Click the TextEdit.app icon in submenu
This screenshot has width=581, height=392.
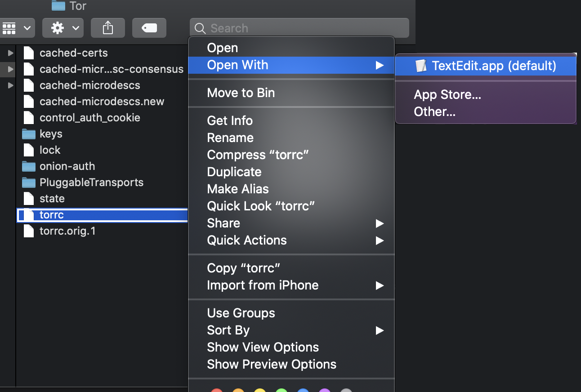(421, 66)
